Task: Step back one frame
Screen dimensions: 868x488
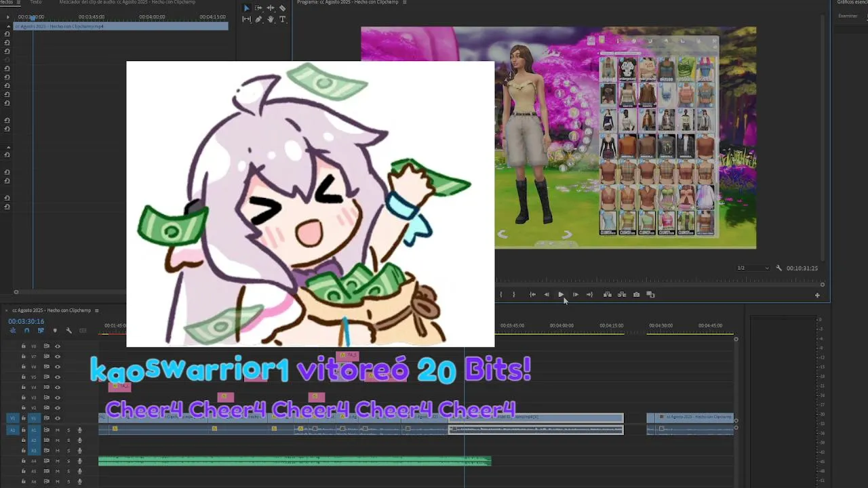Action: 547,295
